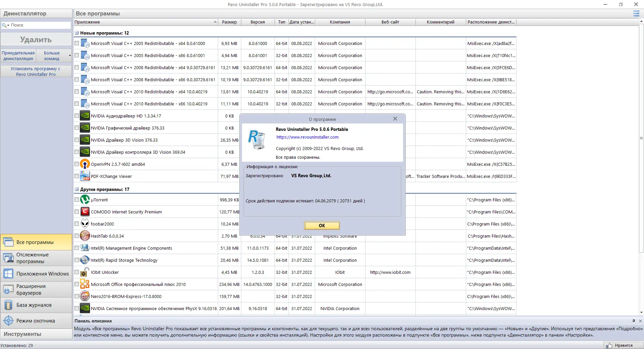Viewport: 644px width, 349px height.
Task: Pin the Панель описания panel
Action: (634, 321)
